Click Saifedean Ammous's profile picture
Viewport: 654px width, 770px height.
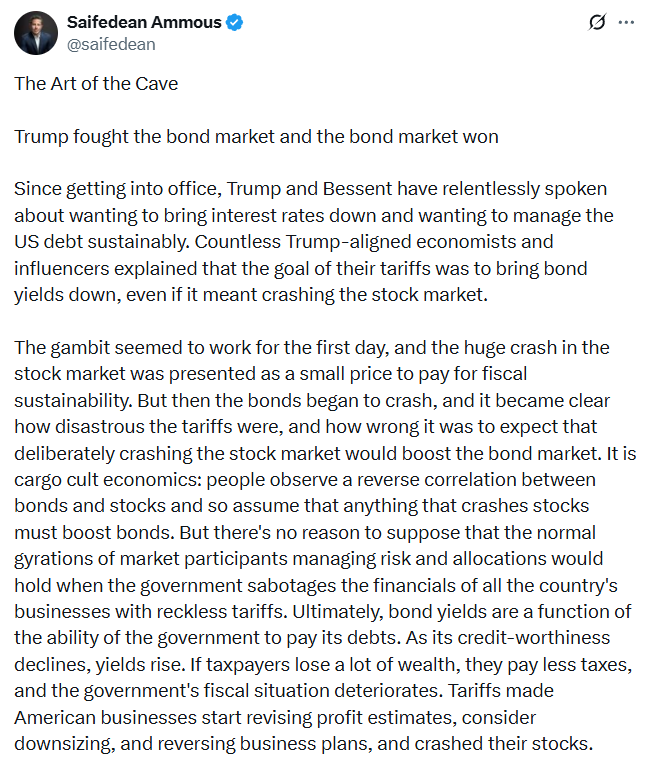point(35,34)
